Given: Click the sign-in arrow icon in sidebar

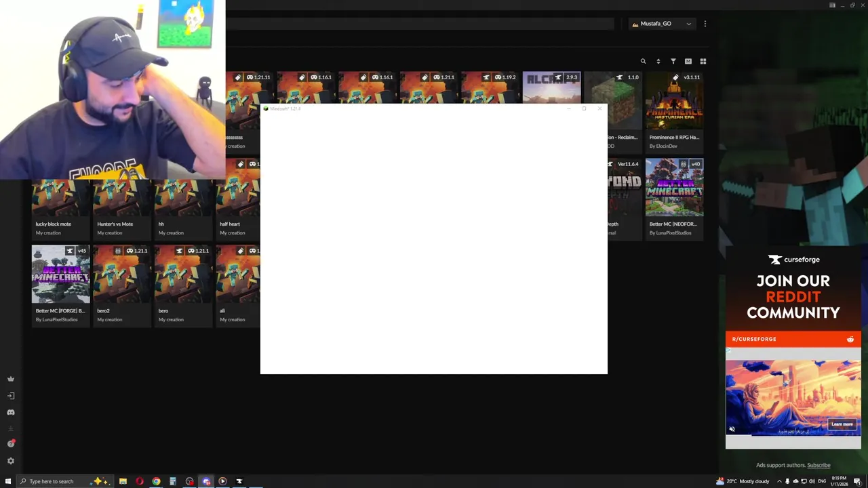Looking at the screenshot, I should [x=10, y=396].
